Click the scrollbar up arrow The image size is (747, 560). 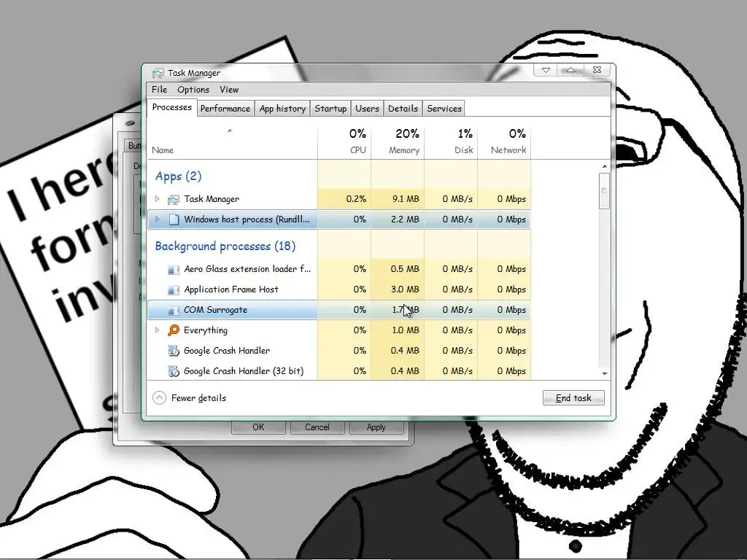point(605,167)
